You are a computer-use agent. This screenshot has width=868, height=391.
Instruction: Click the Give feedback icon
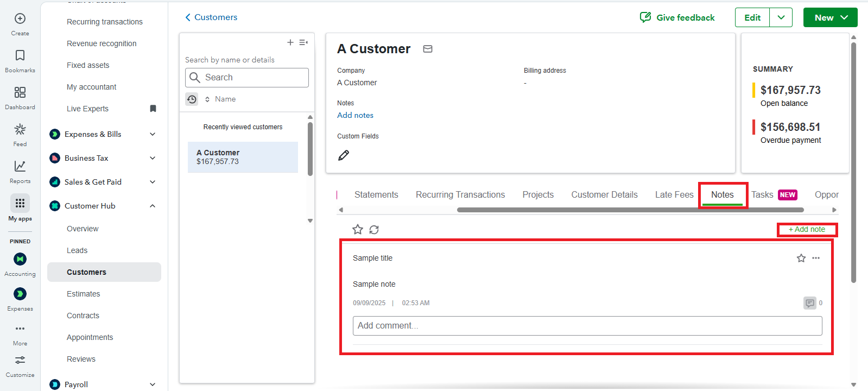(645, 17)
